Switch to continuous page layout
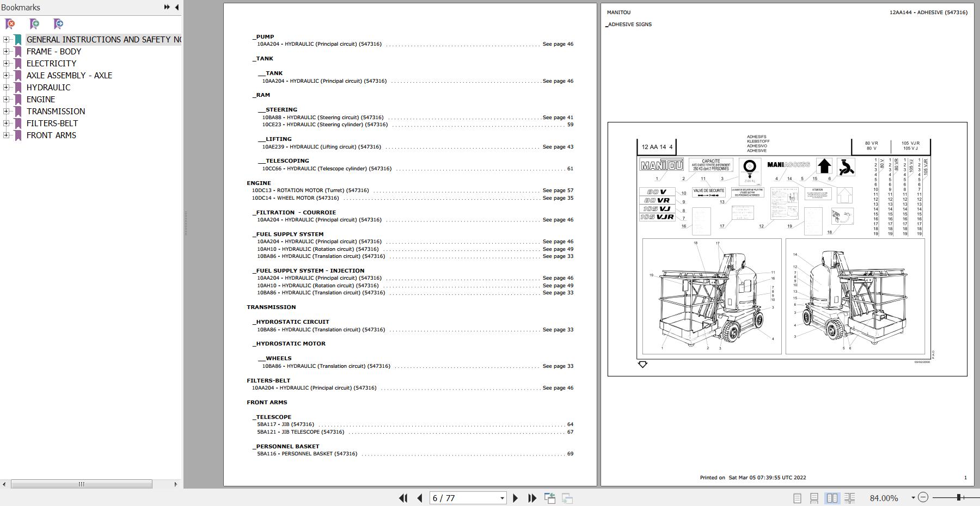980x506 pixels. tap(814, 498)
